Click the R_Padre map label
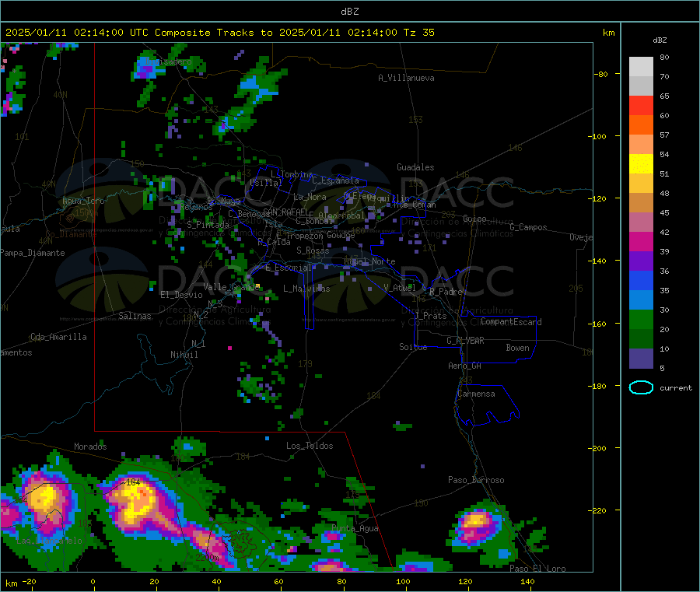Image resolution: width=700 pixels, height=592 pixels. tap(446, 292)
